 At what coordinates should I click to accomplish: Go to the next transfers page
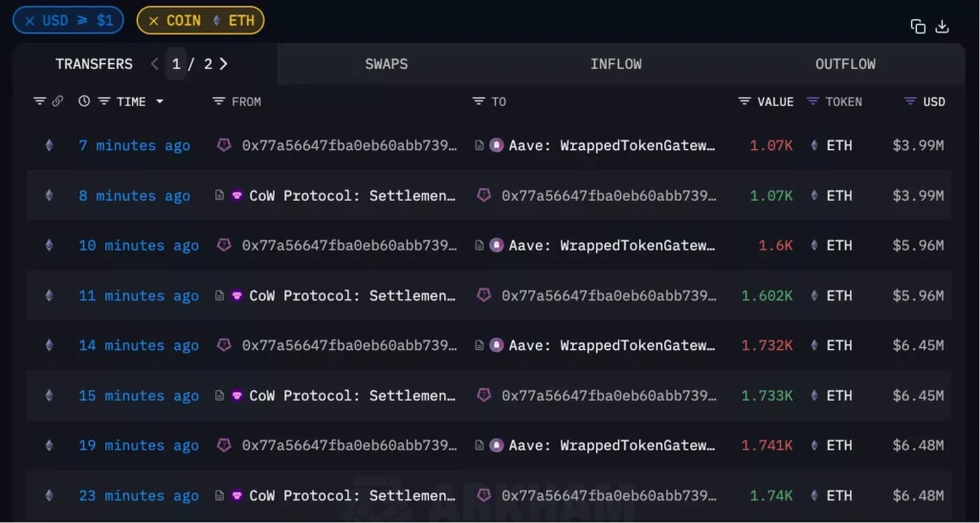pyautogui.click(x=224, y=64)
